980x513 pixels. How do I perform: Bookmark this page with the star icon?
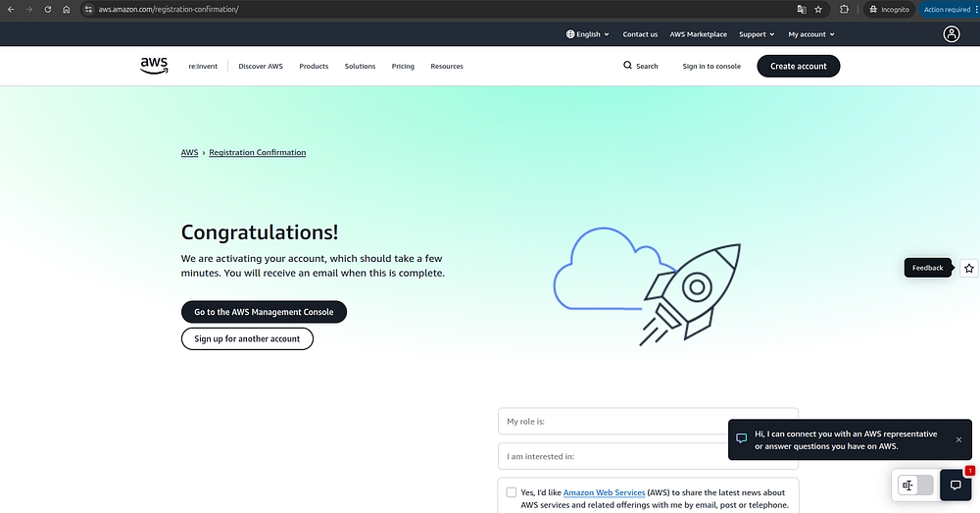click(x=818, y=9)
